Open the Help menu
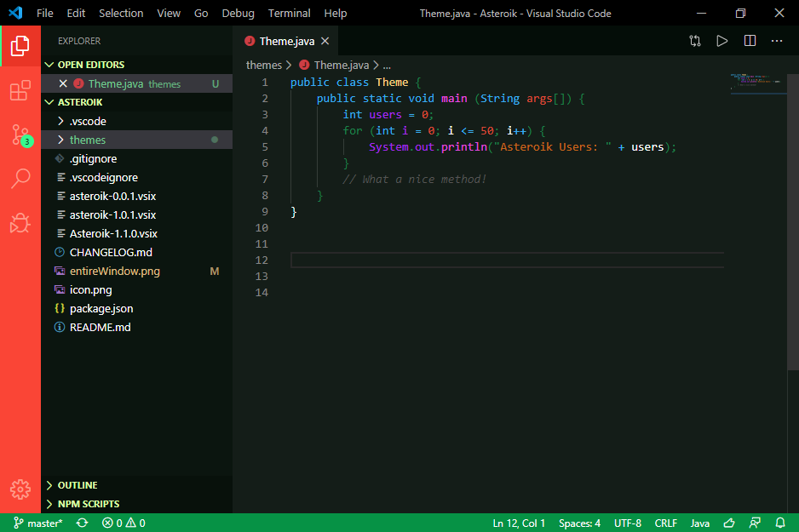This screenshot has width=799, height=532. coord(336,14)
